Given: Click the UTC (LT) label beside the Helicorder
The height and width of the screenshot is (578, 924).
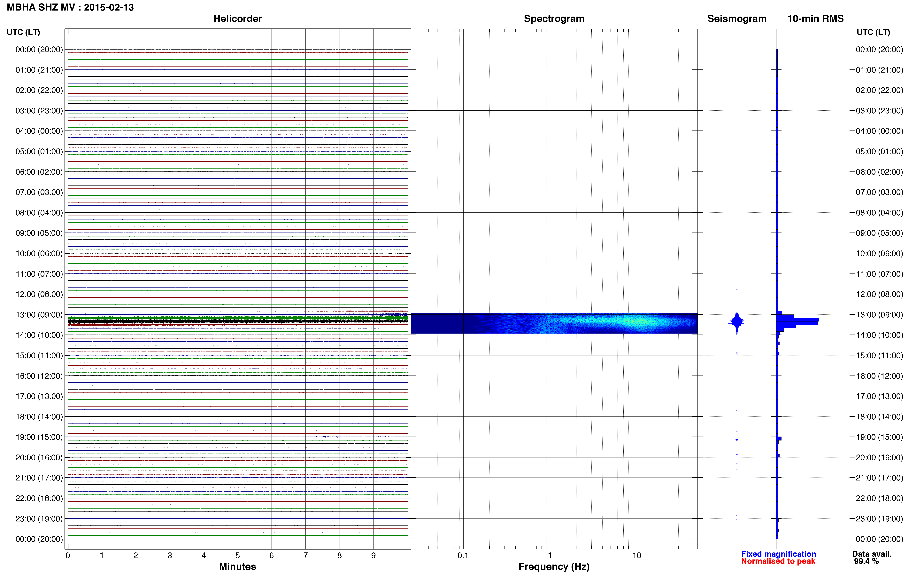Looking at the screenshot, I should [x=23, y=32].
